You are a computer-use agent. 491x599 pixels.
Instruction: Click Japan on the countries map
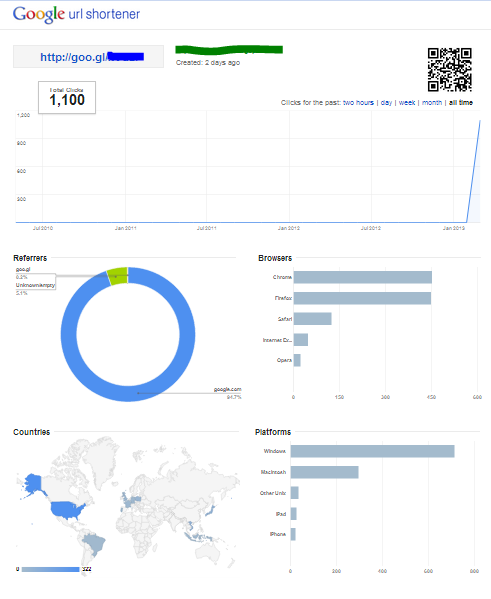[x=211, y=510]
